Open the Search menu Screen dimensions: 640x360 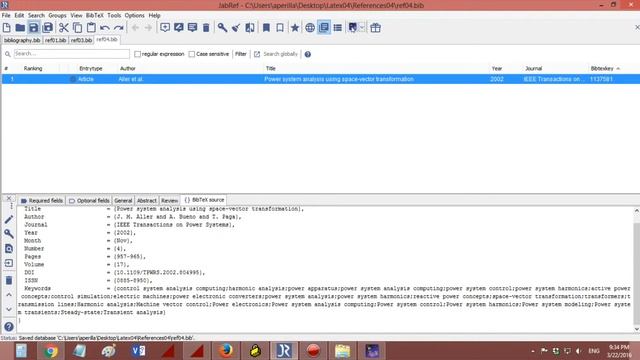(36, 16)
